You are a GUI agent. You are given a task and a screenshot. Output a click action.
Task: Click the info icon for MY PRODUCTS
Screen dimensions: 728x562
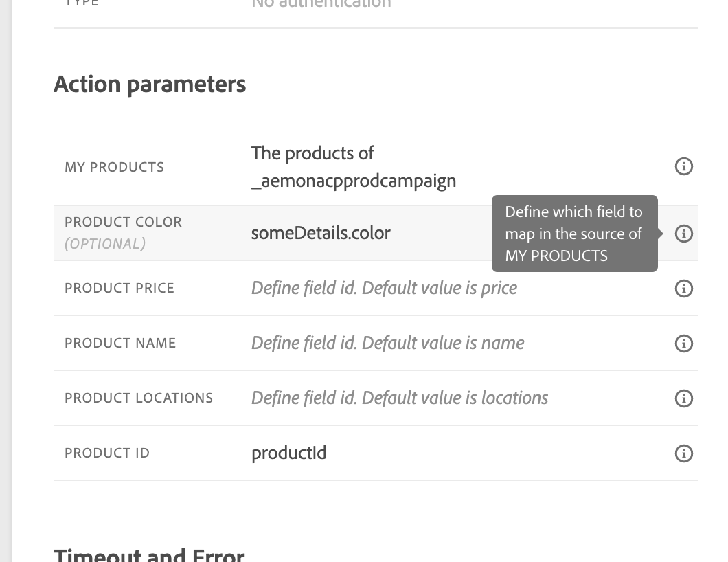683,166
